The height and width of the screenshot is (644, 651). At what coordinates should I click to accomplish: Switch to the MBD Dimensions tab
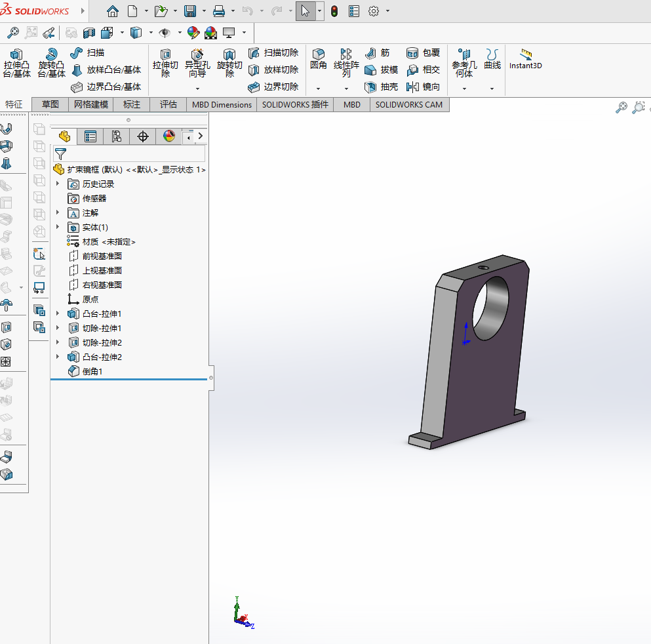coord(222,105)
